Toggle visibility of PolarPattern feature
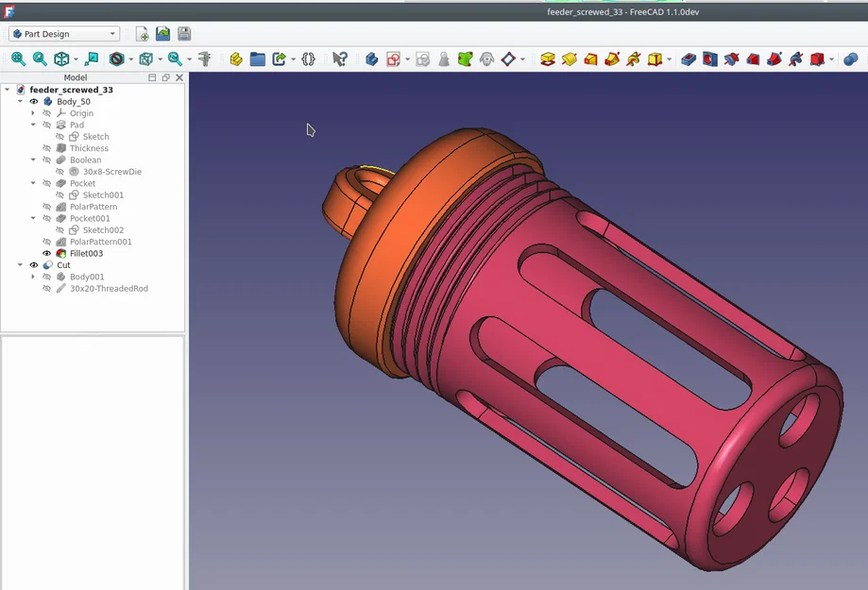The width and height of the screenshot is (868, 590). point(47,207)
